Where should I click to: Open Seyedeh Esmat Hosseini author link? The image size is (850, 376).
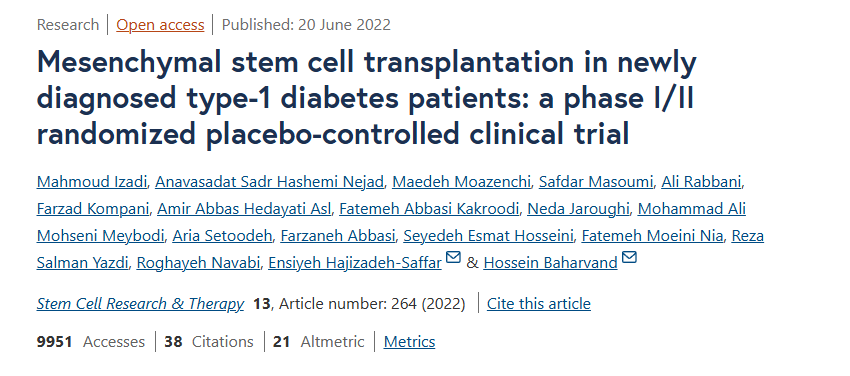490,236
